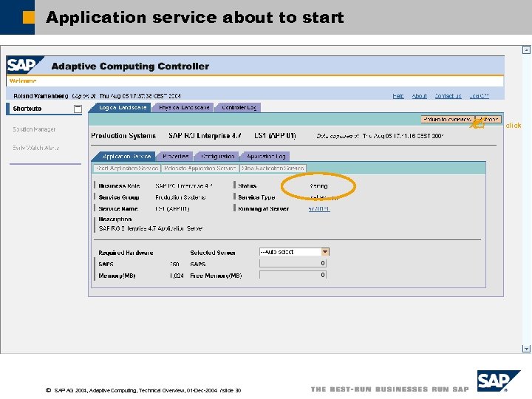Click the Relocate Application Service button
Screen dimensions: 532x399
click(199, 168)
